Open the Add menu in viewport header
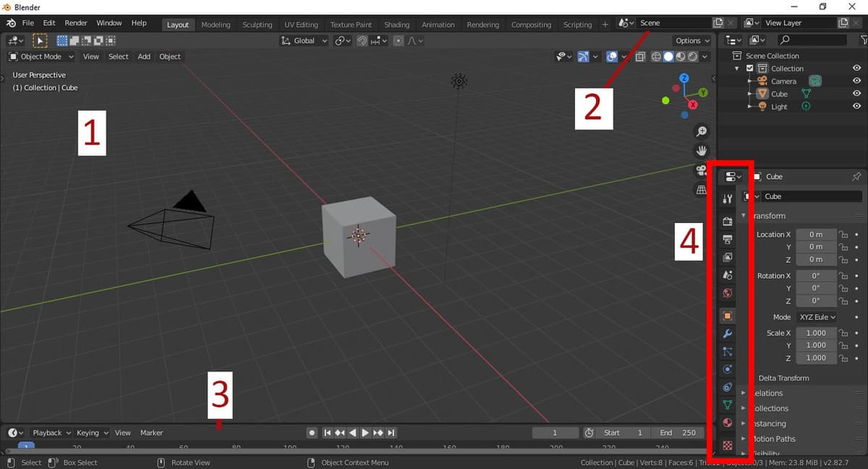The height and width of the screenshot is (469, 868). 144,56
